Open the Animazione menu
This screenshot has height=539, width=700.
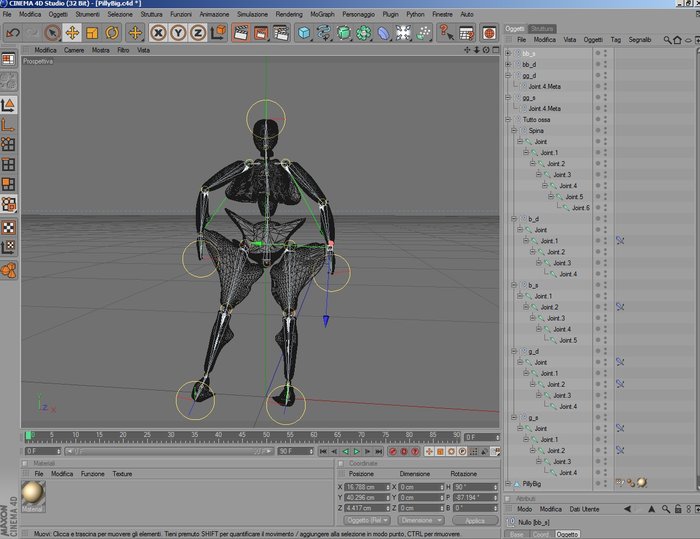(x=214, y=14)
